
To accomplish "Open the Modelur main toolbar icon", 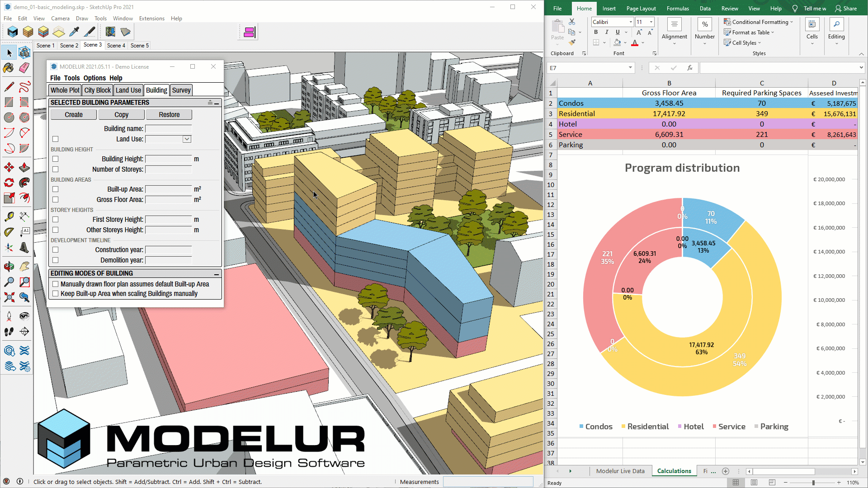I will click(13, 32).
